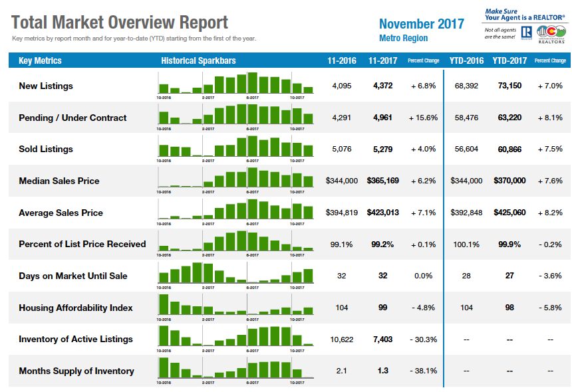Select the Inventory of Active Listings sparkbar

coord(235,339)
